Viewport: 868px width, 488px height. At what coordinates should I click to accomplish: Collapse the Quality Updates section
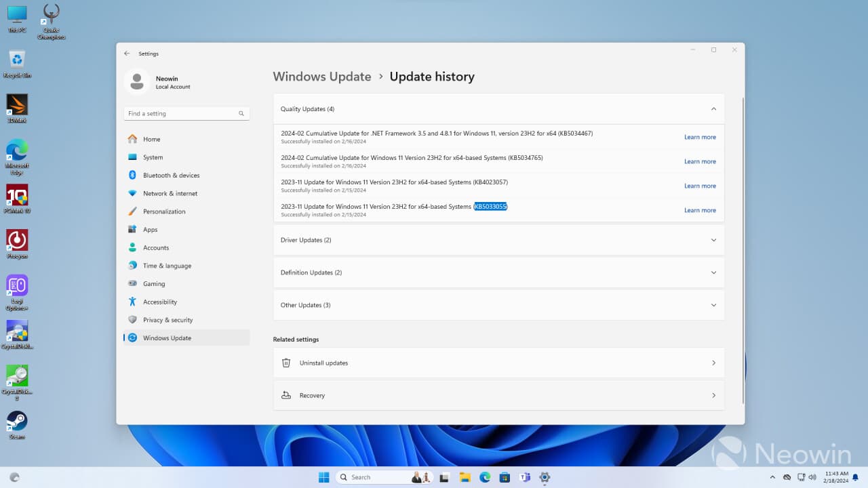click(713, 109)
